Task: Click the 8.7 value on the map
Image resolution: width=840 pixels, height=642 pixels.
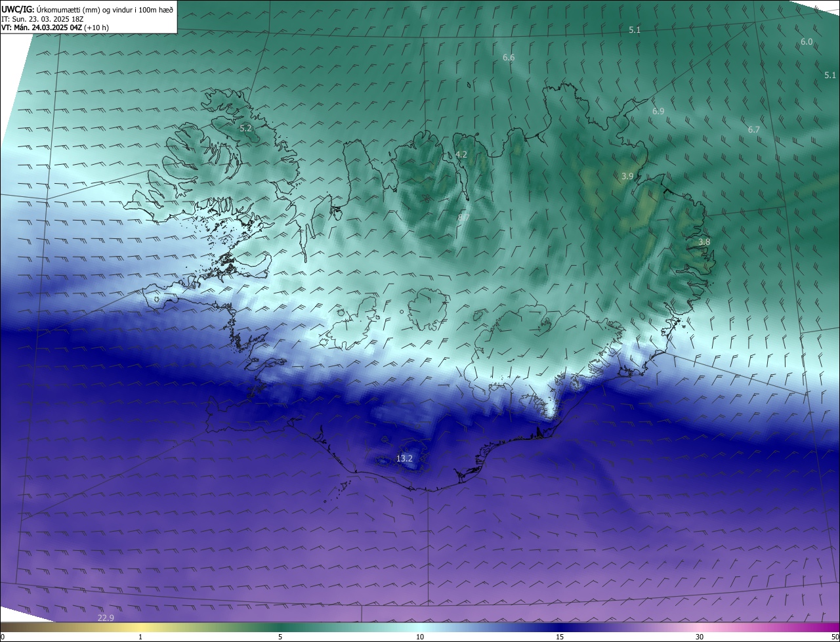Action: 463,217
